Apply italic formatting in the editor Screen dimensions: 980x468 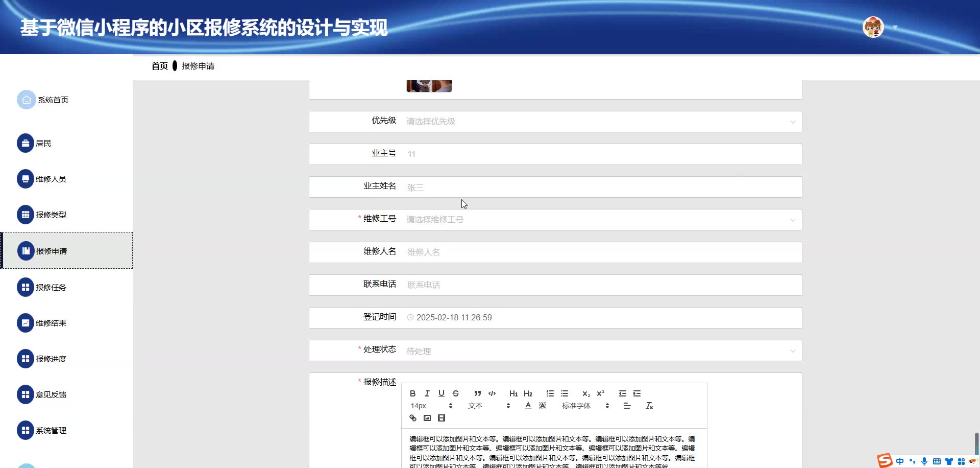pos(427,393)
